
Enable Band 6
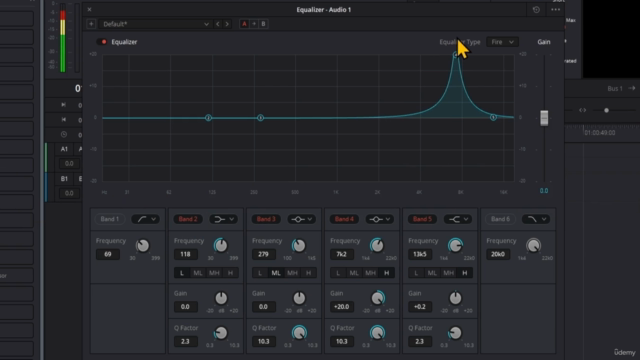point(500,219)
